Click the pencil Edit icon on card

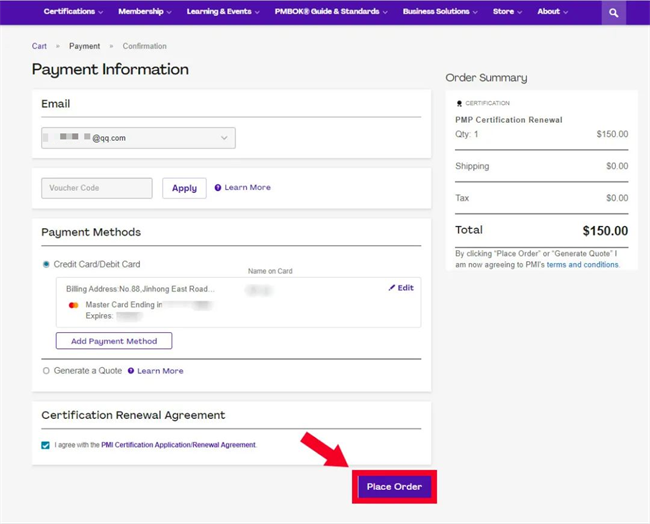click(392, 288)
